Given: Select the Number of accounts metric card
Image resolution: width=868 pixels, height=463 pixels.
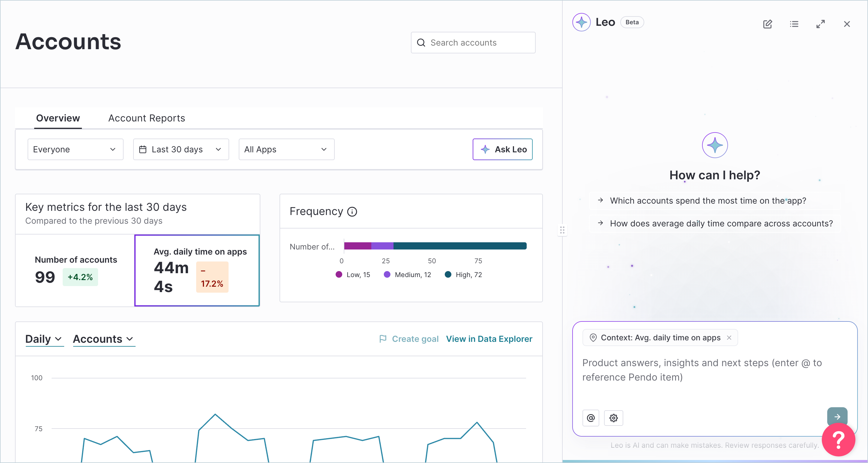Looking at the screenshot, I should [75, 270].
